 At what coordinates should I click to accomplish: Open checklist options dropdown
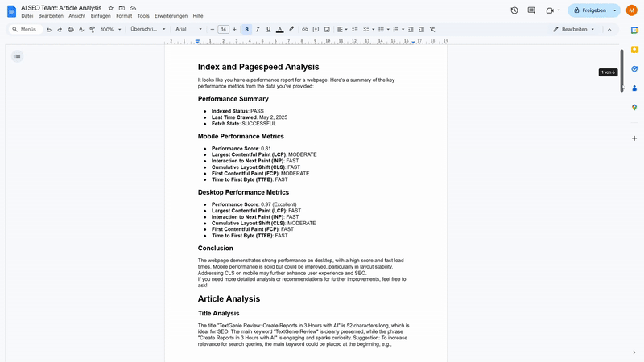click(x=373, y=30)
